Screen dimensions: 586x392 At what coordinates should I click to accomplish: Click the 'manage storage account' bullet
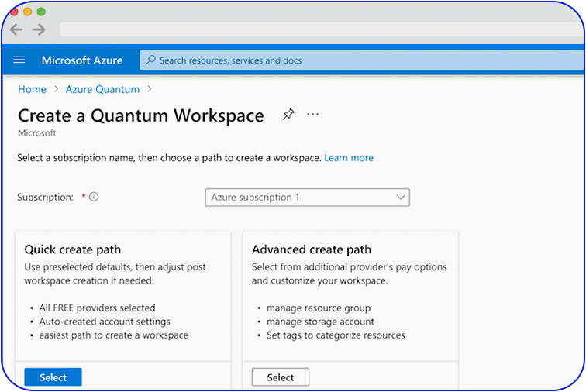320,322
